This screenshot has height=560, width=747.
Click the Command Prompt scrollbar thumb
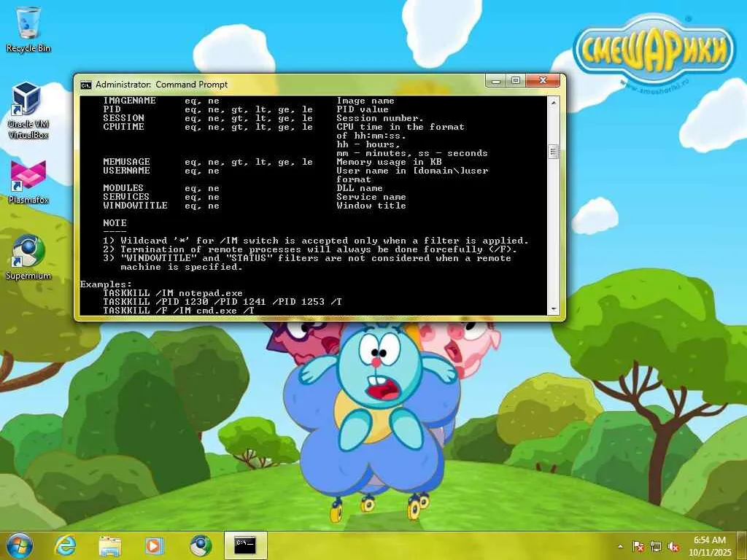(x=553, y=152)
